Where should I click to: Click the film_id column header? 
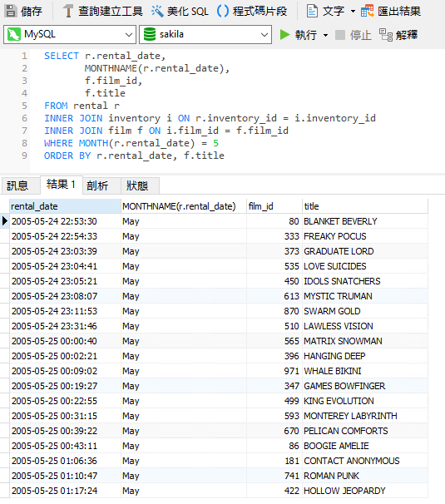click(274, 206)
